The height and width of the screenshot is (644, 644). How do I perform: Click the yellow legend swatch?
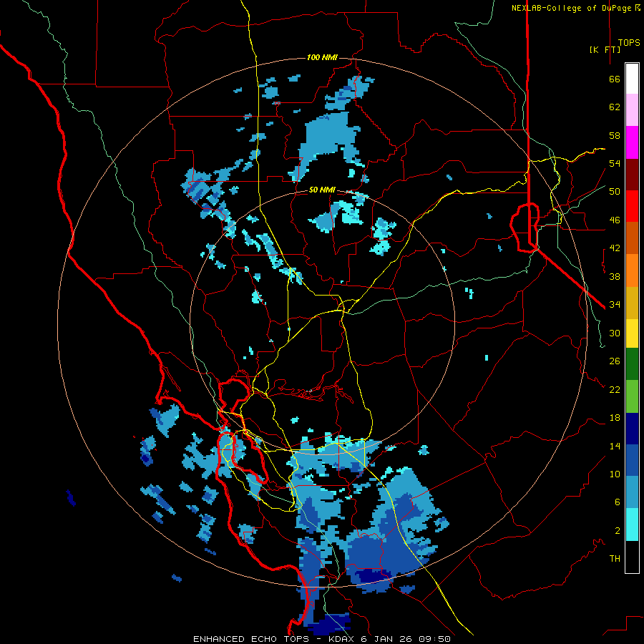coord(632,333)
